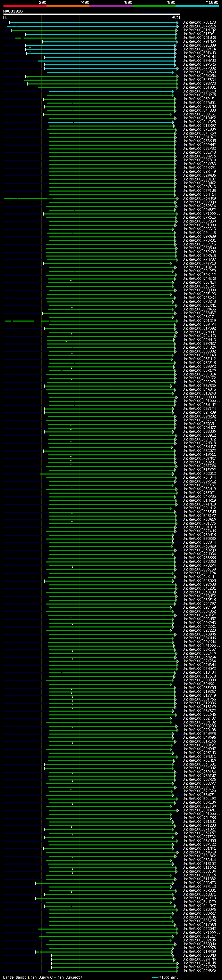This screenshot has height=980, width=222.
Task: Select label UniRef100_B2URK5
Action: tap(199, 95)
